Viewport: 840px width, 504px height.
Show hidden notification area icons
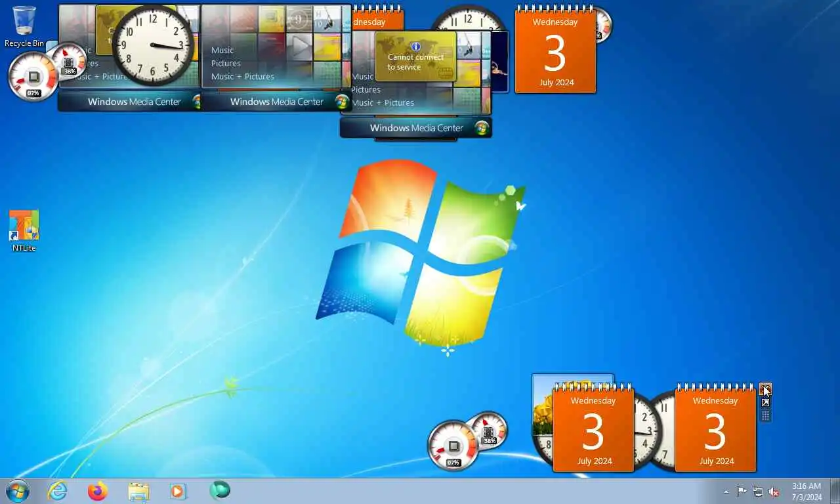pyautogui.click(x=726, y=492)
